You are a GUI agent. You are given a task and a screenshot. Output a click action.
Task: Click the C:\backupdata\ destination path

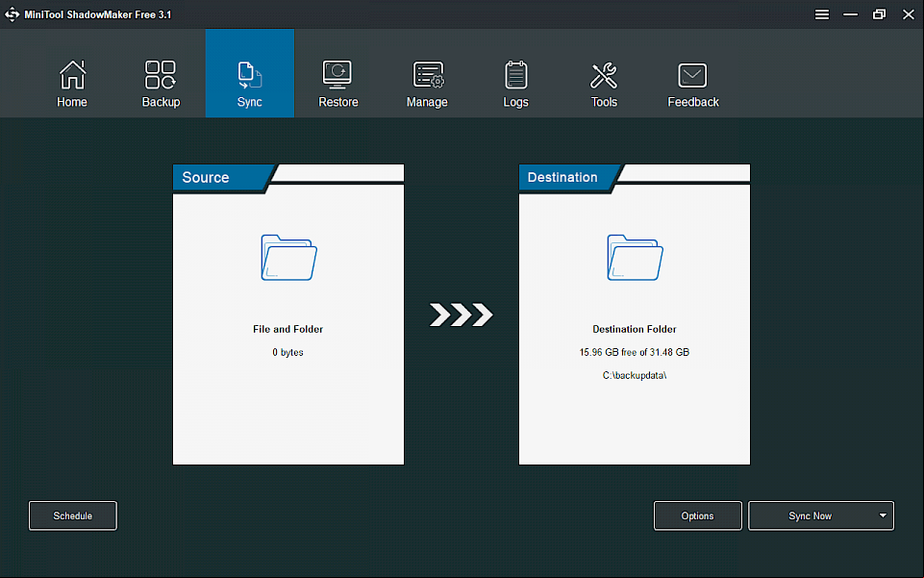pyautogui.click(x=634, y=375)
